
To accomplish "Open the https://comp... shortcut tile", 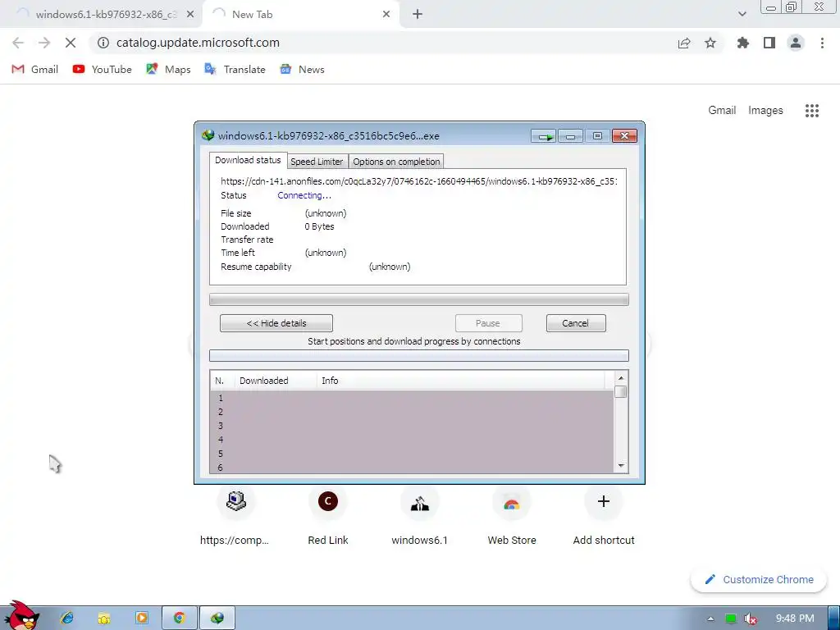I will (x=235, y=514).
